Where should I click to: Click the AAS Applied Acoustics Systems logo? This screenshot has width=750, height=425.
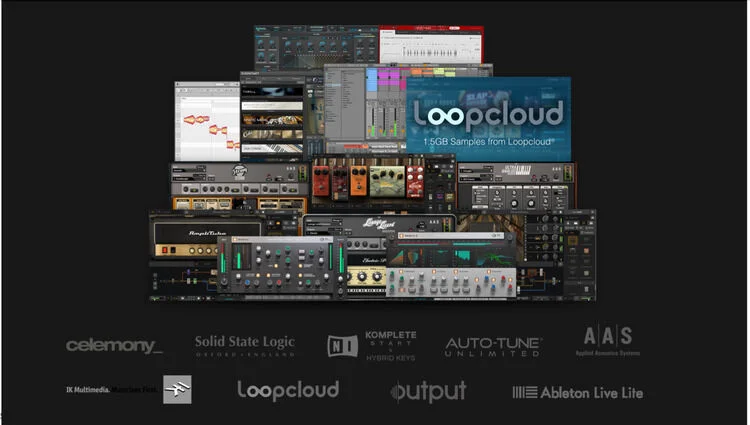(608, 341)
